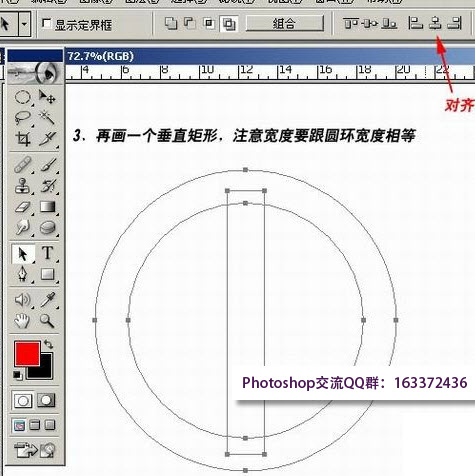Image resolution: width=475 pixels, height=476 pixels.
Task: Open the black background color swatch
Action: coord(45,372)
